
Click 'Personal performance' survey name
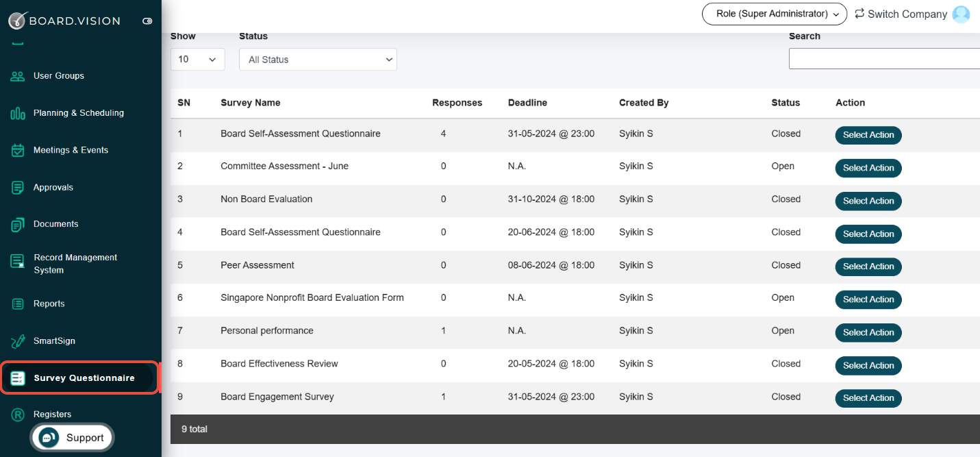(267, 330)
